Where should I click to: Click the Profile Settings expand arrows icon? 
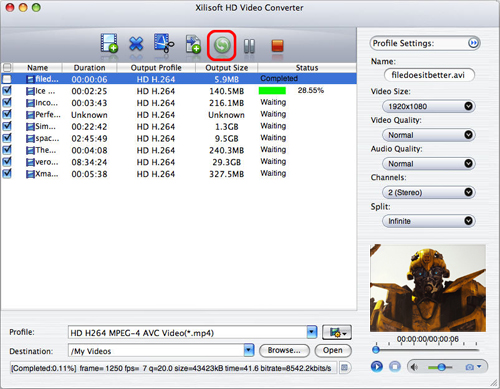(x=473, y=43)
